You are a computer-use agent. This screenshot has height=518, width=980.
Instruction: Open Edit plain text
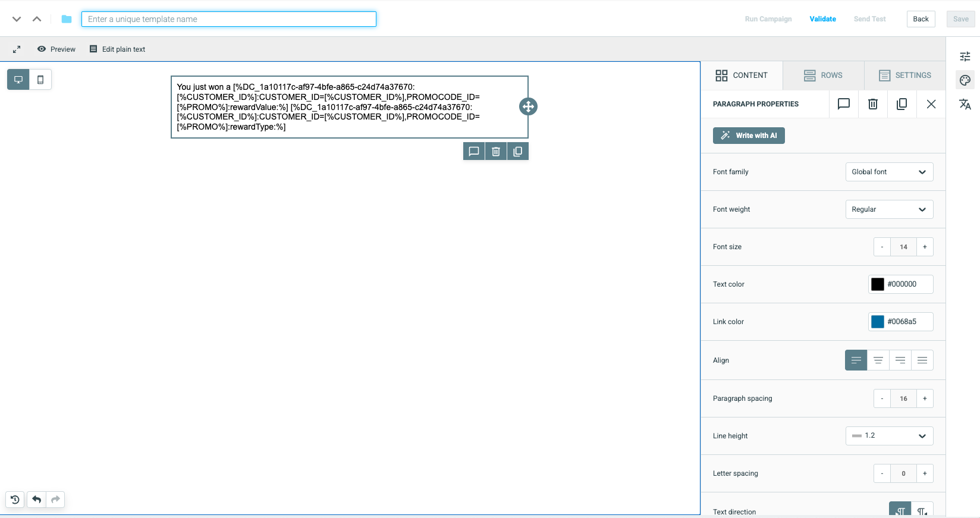point(117,49)
